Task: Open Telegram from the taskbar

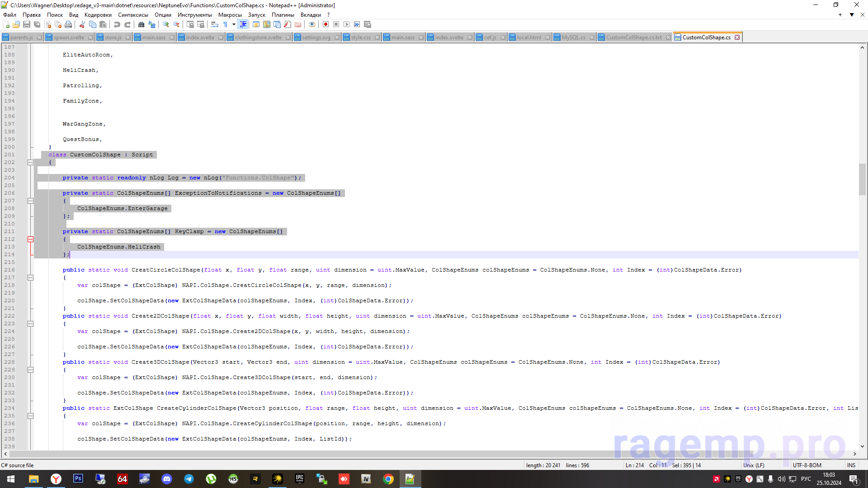Action: coord(189,479)
